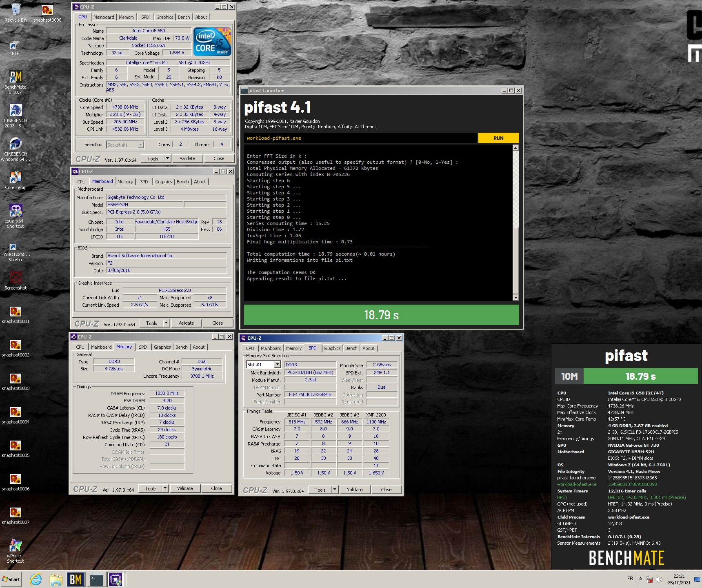Switch to CPU-Z taskbar icon
The image size is (702, 588).
pos(116,579)
